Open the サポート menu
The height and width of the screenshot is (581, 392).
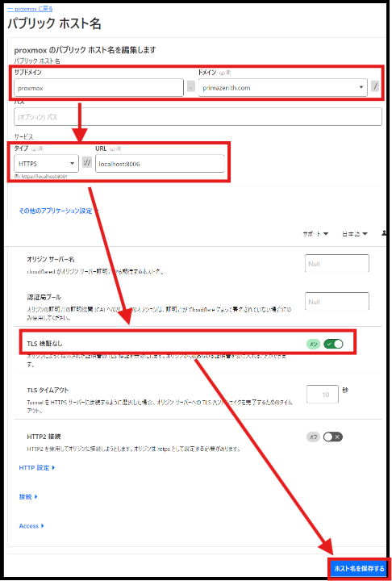point(315,234)
